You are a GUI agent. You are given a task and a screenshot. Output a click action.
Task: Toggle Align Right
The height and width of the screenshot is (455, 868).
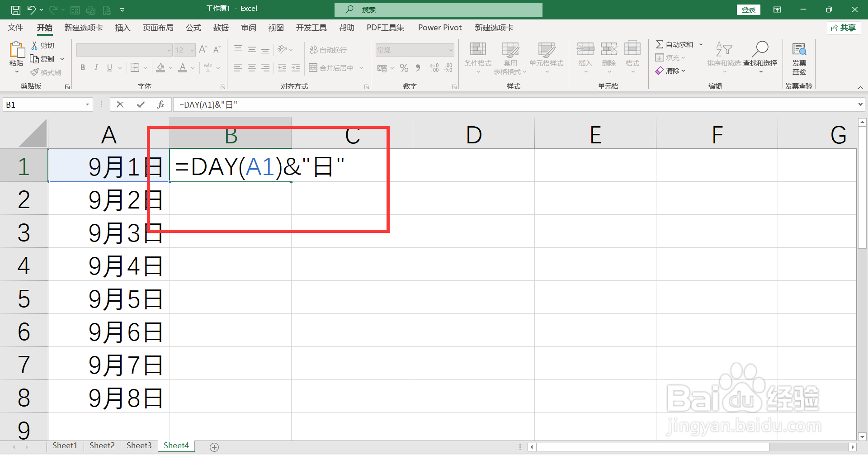[x=265, y=68]
